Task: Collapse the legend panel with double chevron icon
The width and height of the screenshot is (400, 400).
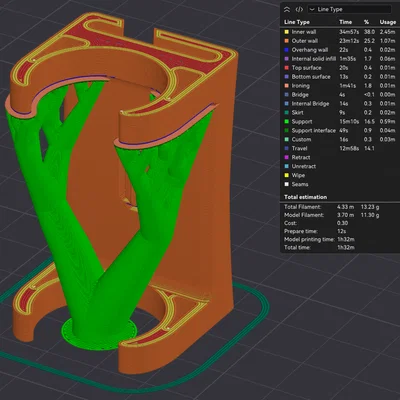Action: point(287,9)
